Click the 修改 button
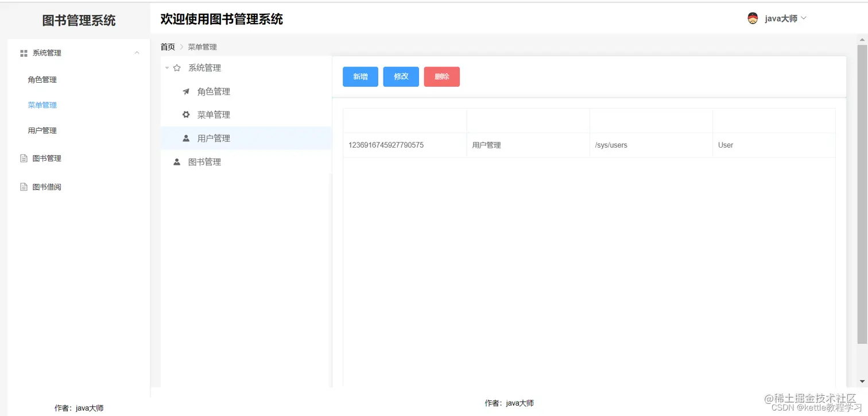 (x=401, y=76)
